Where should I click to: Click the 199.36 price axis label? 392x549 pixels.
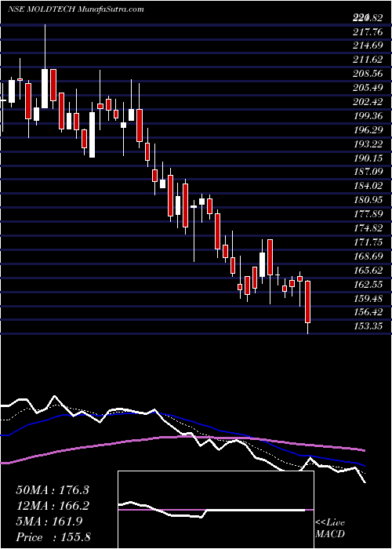[x=368, y=115]
